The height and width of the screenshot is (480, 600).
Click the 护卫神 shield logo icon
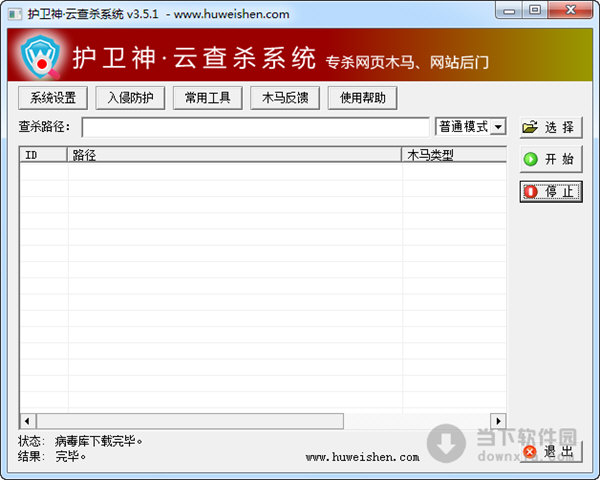(x=40, y=57)
